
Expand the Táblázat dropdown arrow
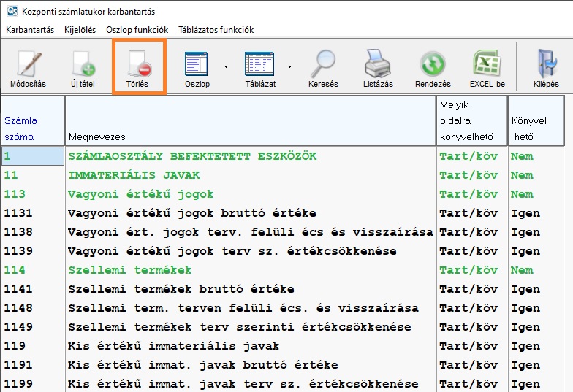click(x=289, y=66)
